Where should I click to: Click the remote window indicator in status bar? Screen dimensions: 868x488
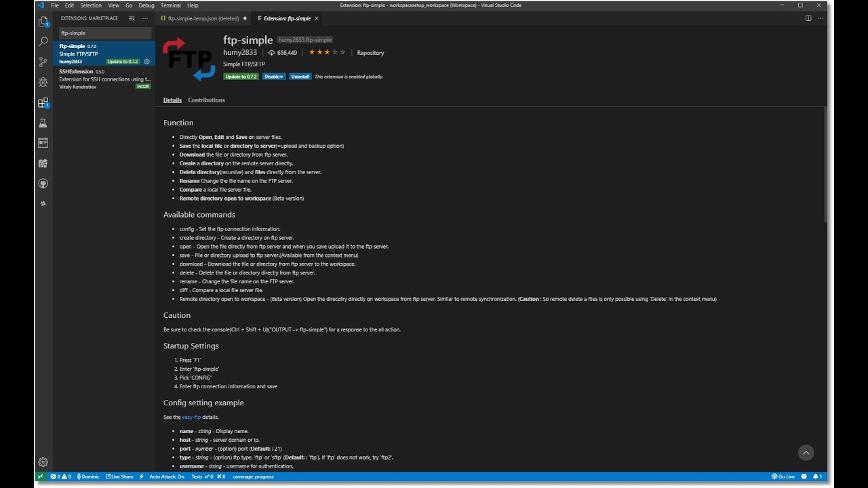41,476
